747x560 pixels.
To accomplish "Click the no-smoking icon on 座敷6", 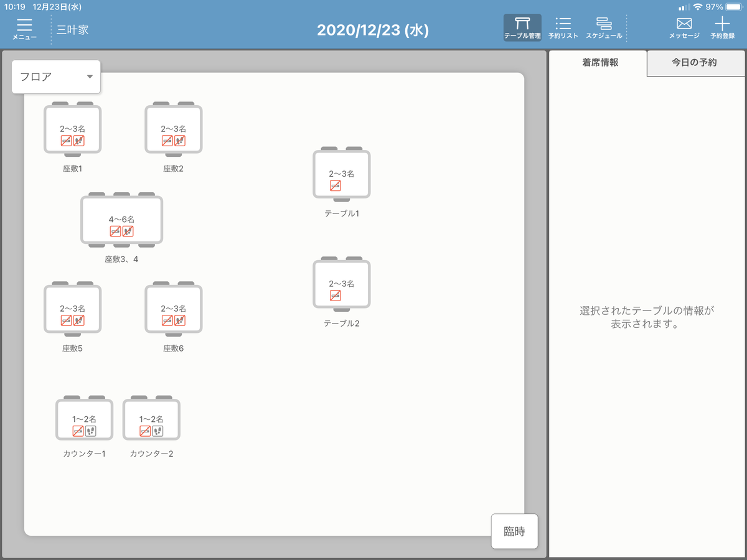I will (x=167, y=320).
